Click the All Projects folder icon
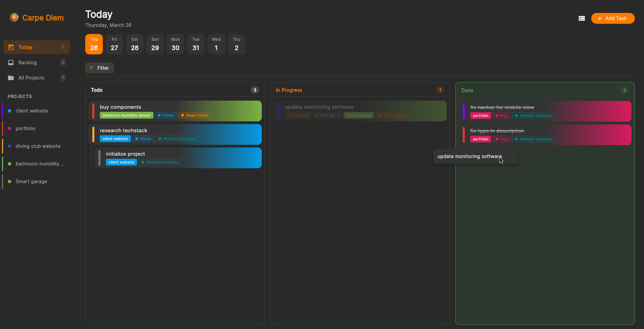The image size is (644, 329). (x=11, y=78)
